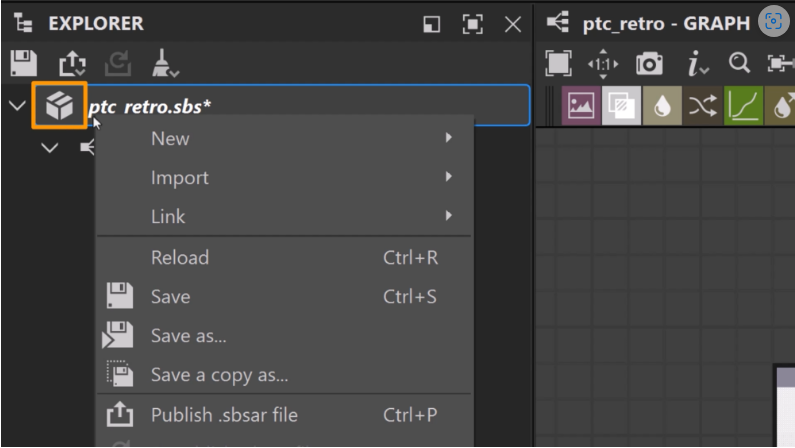The height and width of the screenshot is (448, 795).
Task: Maximize the Explorer panel with the fullscreen icon
Action: click(x=472, y=24)
